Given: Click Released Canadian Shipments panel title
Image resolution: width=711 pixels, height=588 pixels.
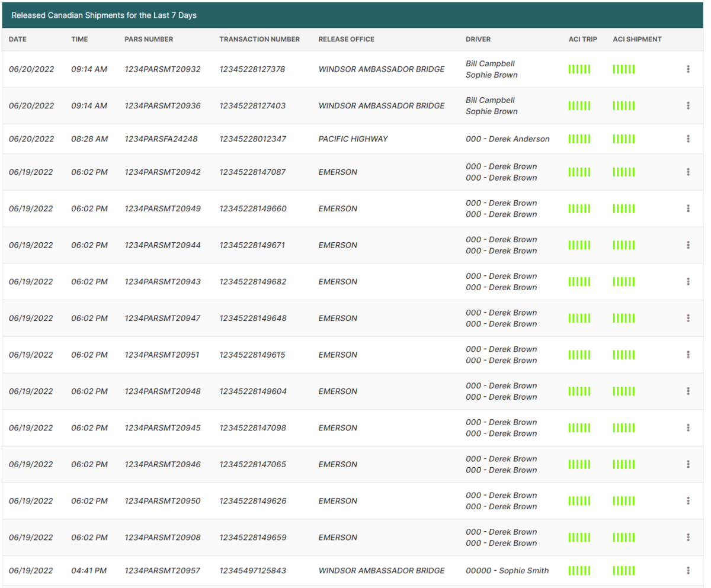Looking at the screenshot, I should [x=104, y=15].
